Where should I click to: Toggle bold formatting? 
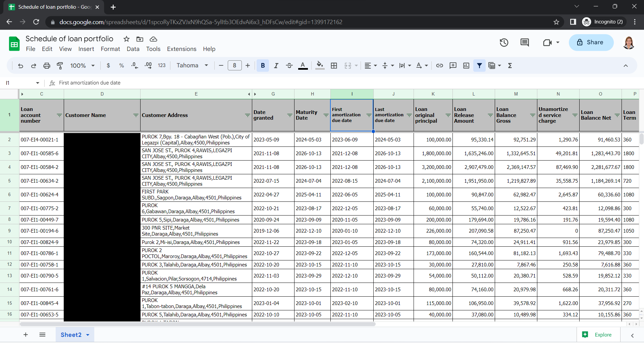point(263,66)
